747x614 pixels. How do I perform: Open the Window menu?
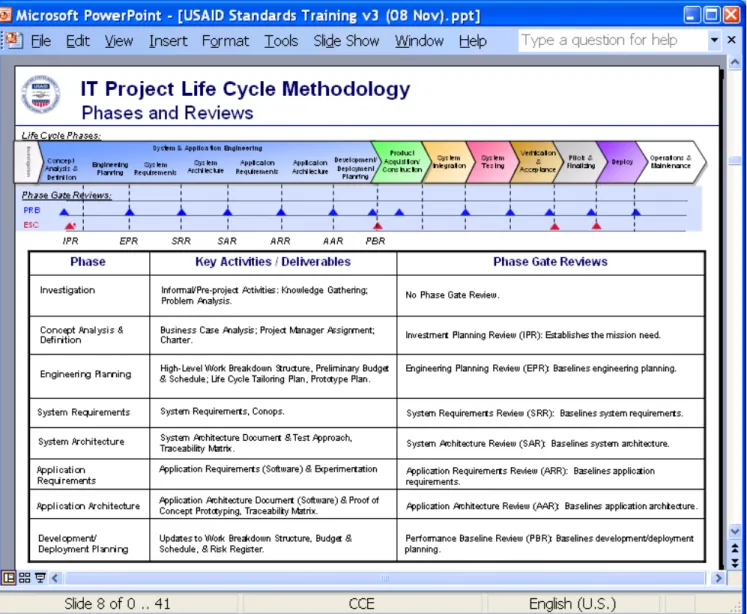(x=419, y=41)
